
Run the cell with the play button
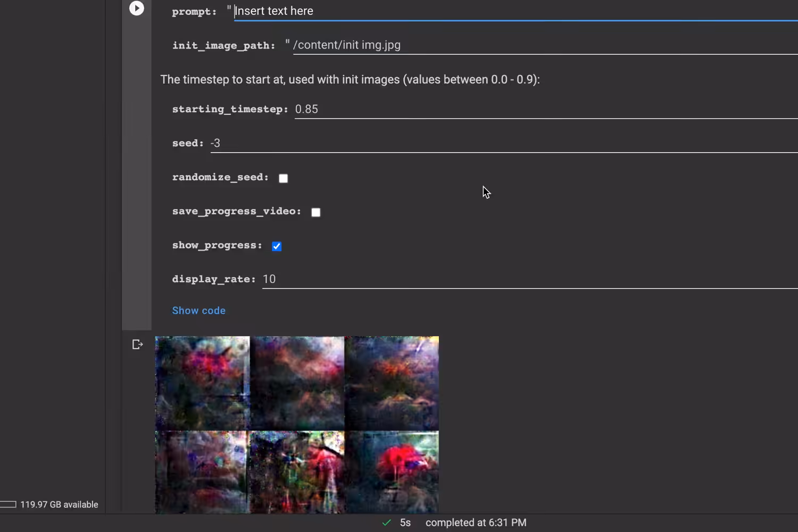(137, 8)
